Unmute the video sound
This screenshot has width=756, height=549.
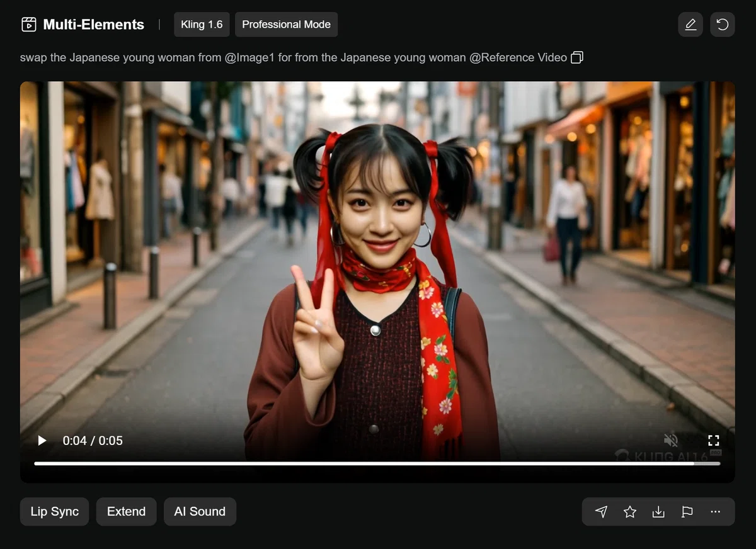point(671,440)
